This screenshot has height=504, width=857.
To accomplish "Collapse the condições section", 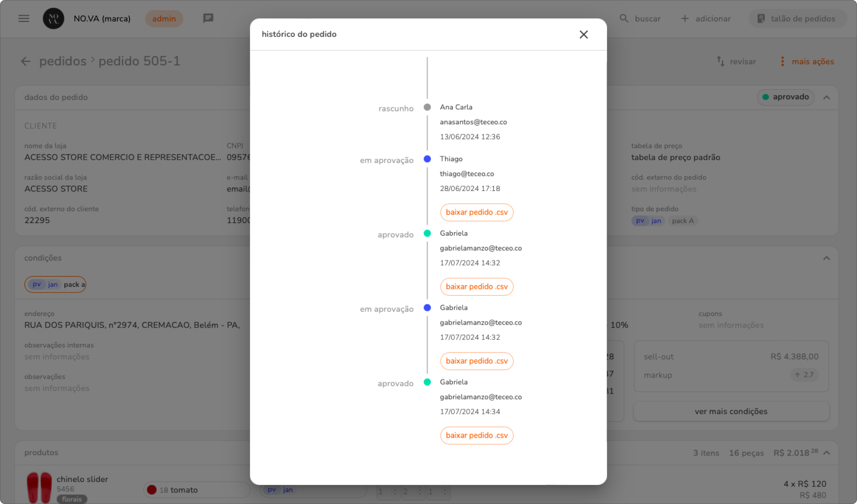I will pyautogui.click(x=827, y=259).
